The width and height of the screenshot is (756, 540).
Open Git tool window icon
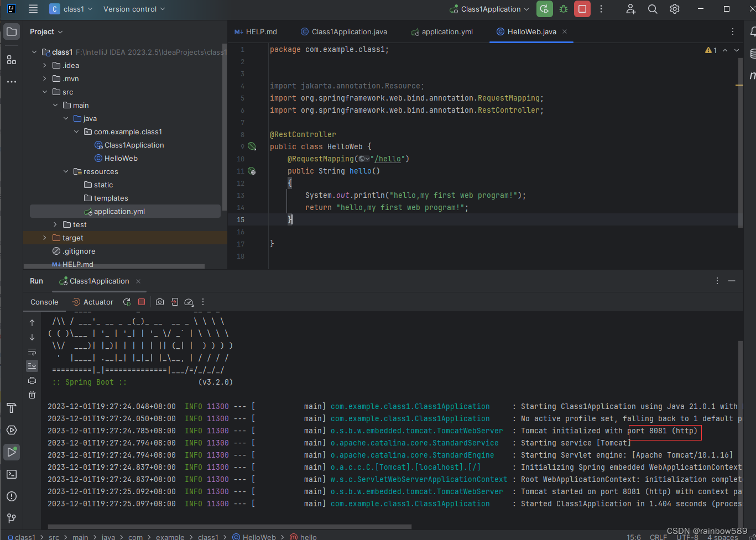pyautogui.click(x=12, y=518)
